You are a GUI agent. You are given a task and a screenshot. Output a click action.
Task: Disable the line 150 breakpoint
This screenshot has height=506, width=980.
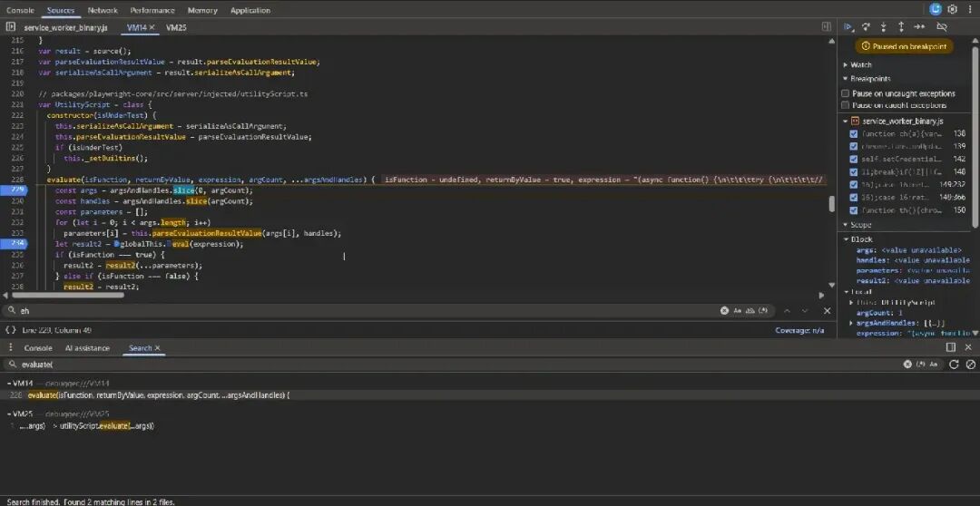[854, 209]
